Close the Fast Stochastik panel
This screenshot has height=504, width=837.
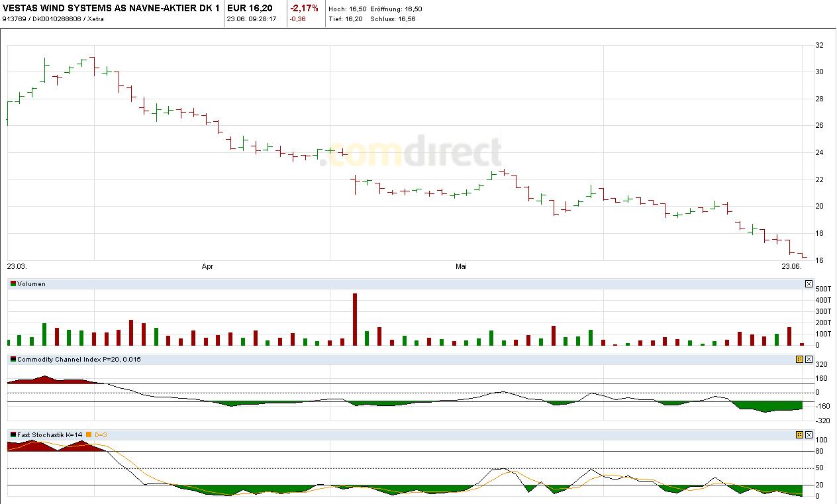(x=809, y=434)
